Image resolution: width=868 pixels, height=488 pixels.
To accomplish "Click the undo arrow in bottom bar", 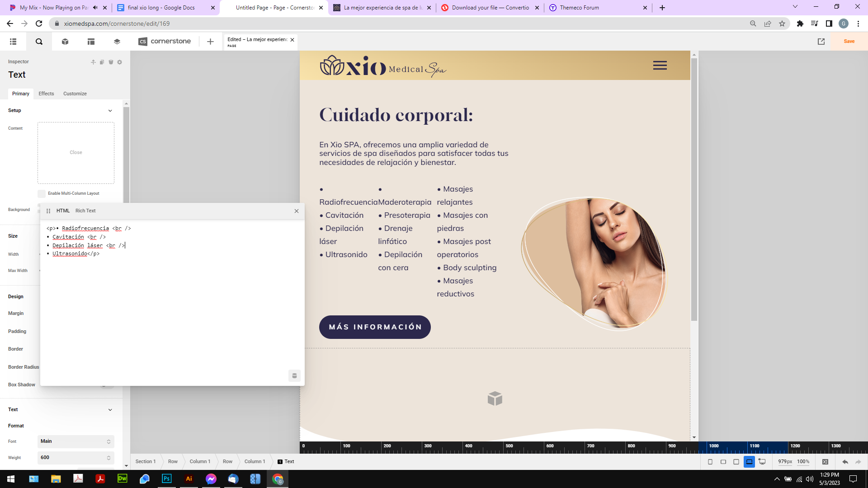I will coord(845,462).
